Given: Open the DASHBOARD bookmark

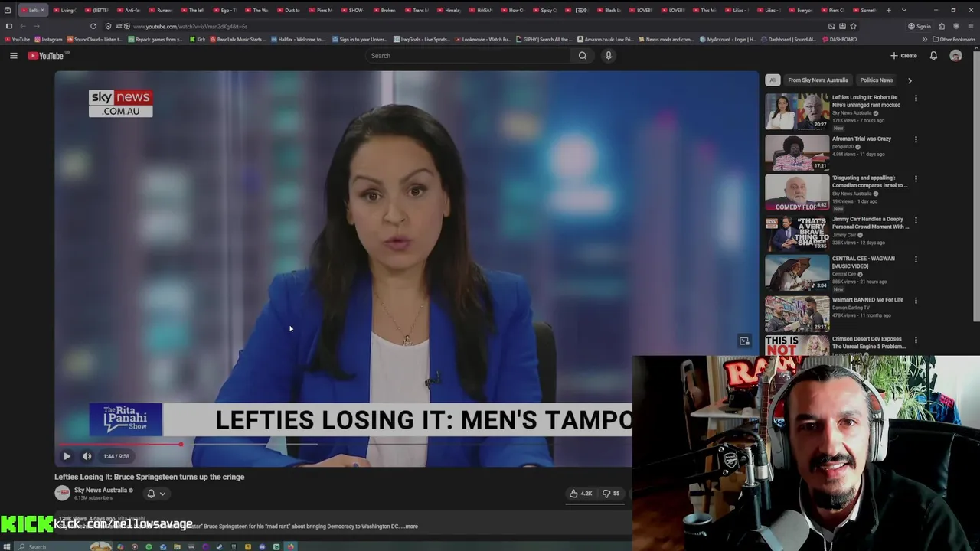Looking at the screenshot, I should click(839, 39).
